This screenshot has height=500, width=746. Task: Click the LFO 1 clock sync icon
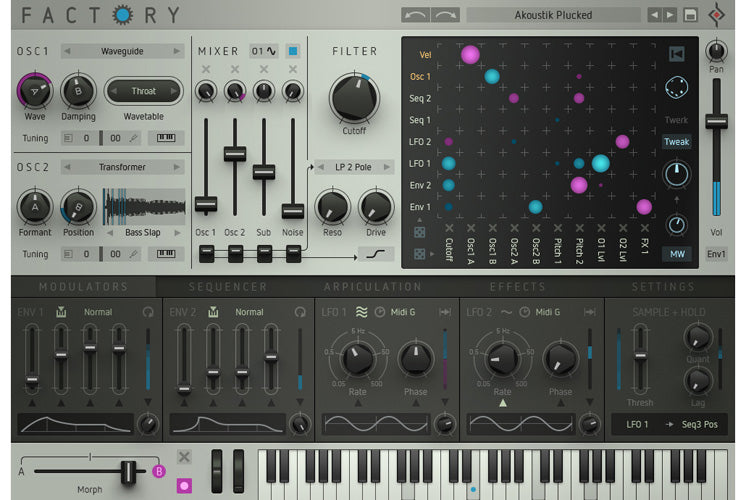click(x=380, y=312)
